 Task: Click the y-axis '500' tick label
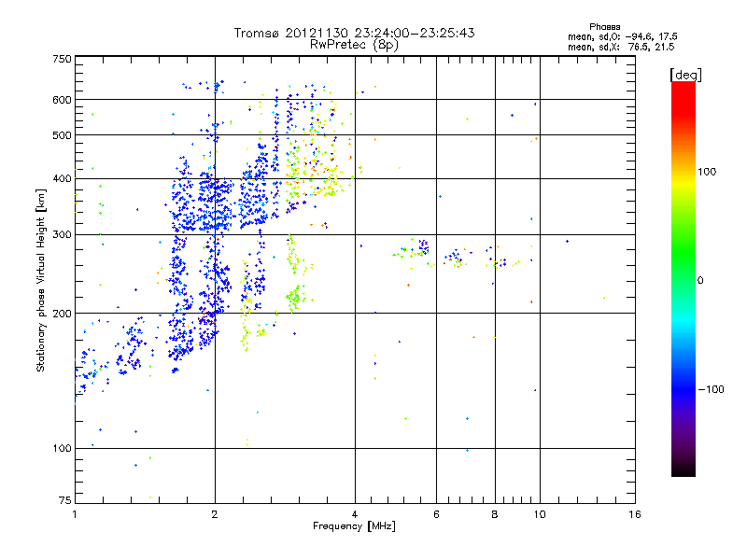[62, 135]
